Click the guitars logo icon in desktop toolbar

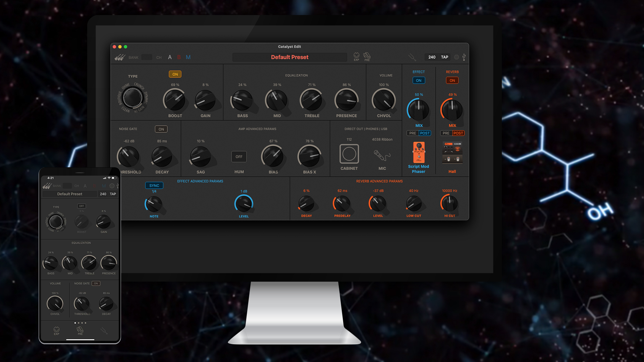tap(120, 57)
